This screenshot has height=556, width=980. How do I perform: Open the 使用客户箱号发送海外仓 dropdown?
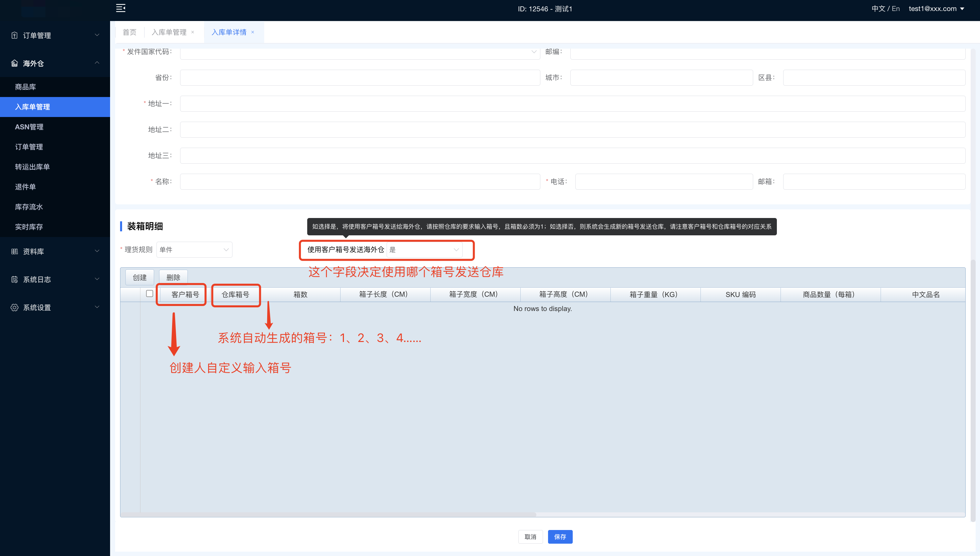pyautogui.click(x=424, y=250)
